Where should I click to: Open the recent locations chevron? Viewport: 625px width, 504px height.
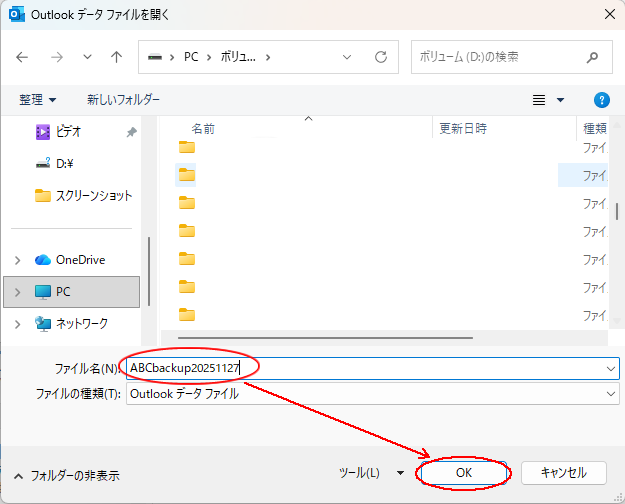coord(87,57)
